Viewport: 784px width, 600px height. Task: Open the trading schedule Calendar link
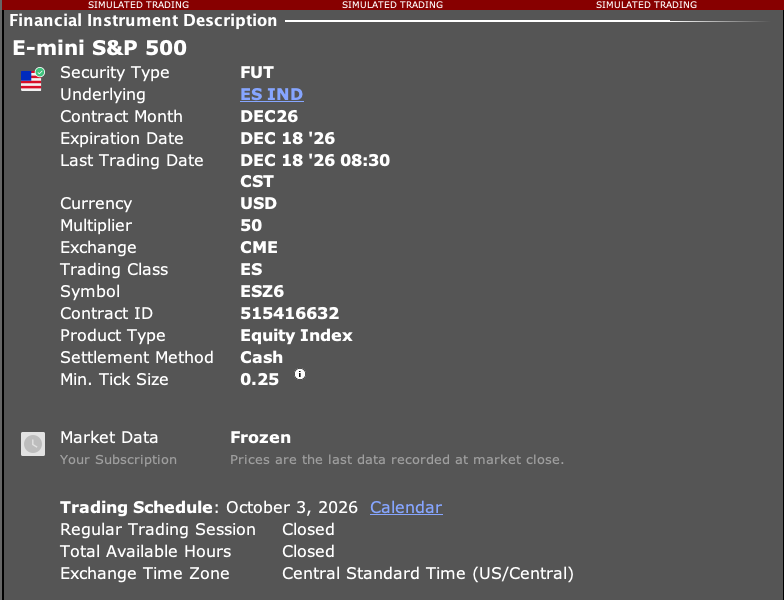(406, 508)
